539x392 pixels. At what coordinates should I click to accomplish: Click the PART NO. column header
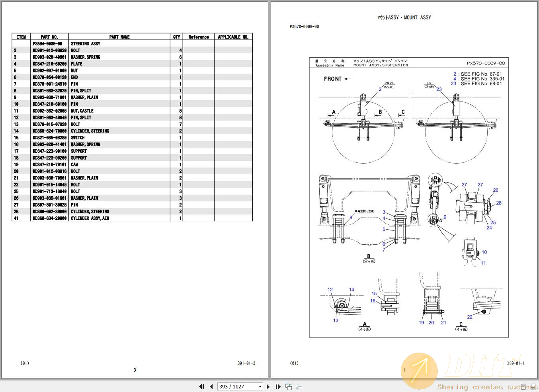pyautogui.click(x=49, y=37)
